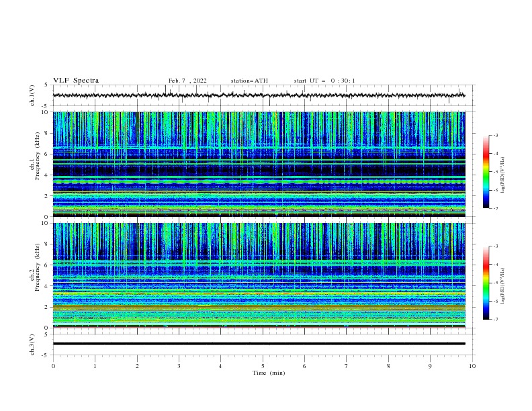Click the "-3" tick on ch.1 colorbar
This screenshot has height=411, width=532.
pos(495,135)
